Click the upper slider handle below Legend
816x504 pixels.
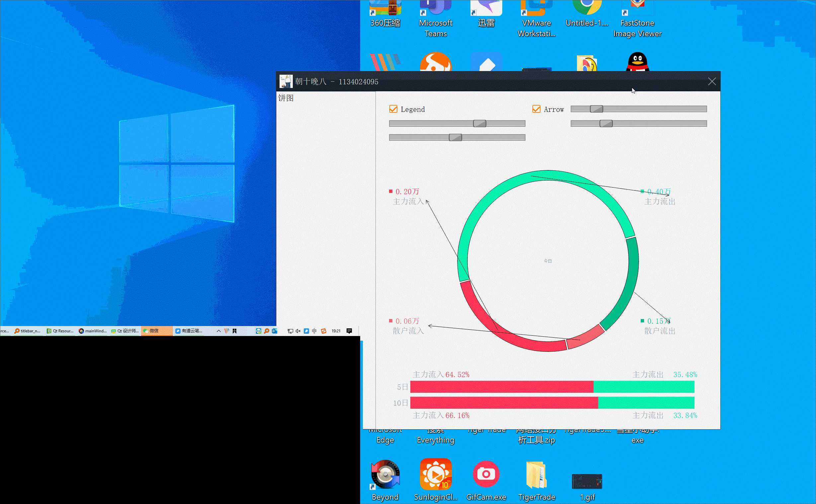coord(479,123)
